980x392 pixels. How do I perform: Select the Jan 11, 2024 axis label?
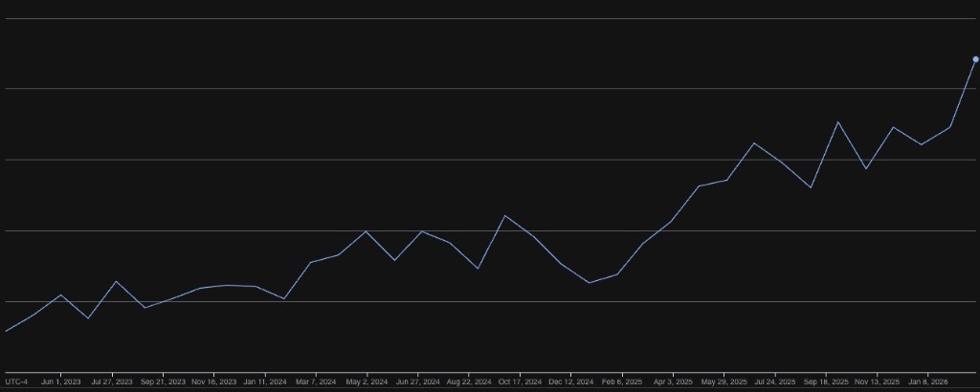coord(265,381)
